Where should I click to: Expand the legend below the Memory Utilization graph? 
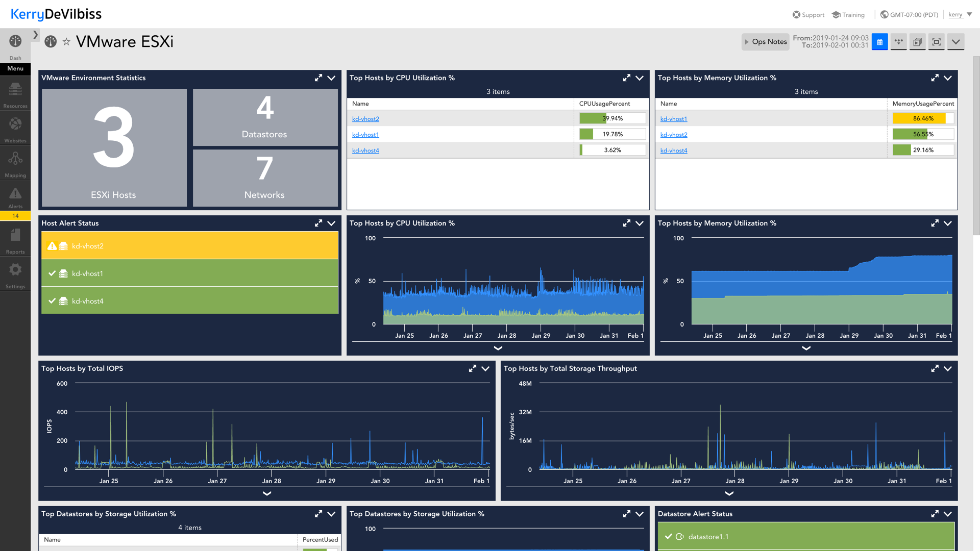click(806, 348)
